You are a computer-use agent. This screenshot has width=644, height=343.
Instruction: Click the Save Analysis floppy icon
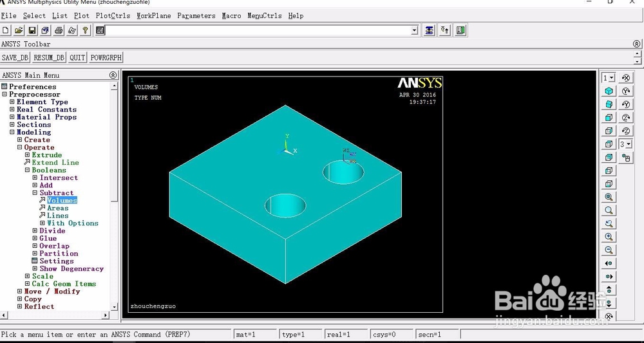coord(32,30)
